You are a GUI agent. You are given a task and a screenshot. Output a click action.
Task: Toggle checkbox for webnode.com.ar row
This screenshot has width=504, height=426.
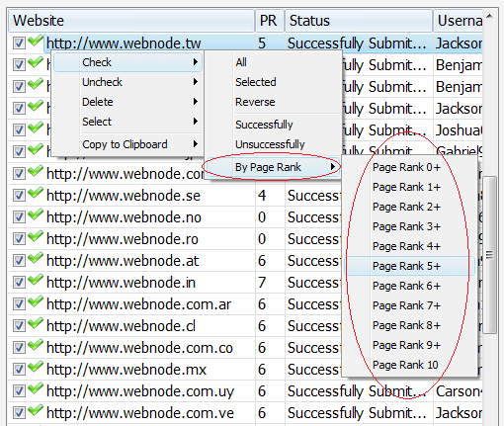point(19,303)
